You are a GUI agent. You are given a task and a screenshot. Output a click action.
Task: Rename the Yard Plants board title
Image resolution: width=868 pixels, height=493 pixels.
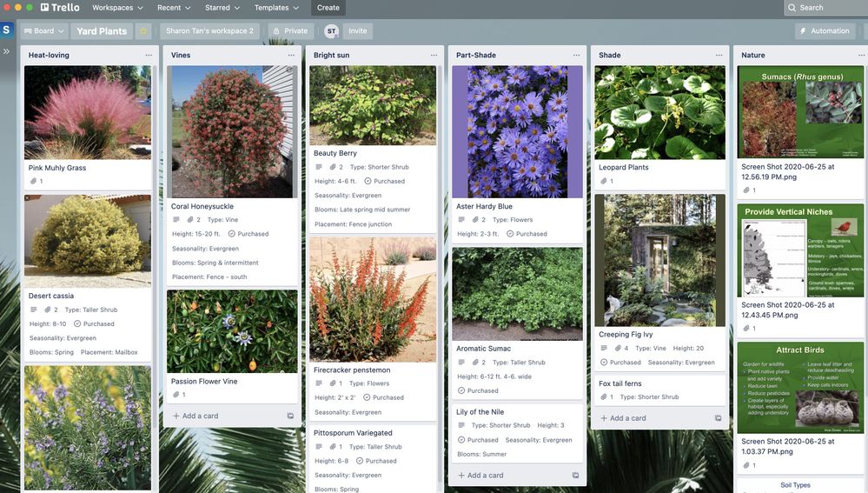tap(102, 31)
